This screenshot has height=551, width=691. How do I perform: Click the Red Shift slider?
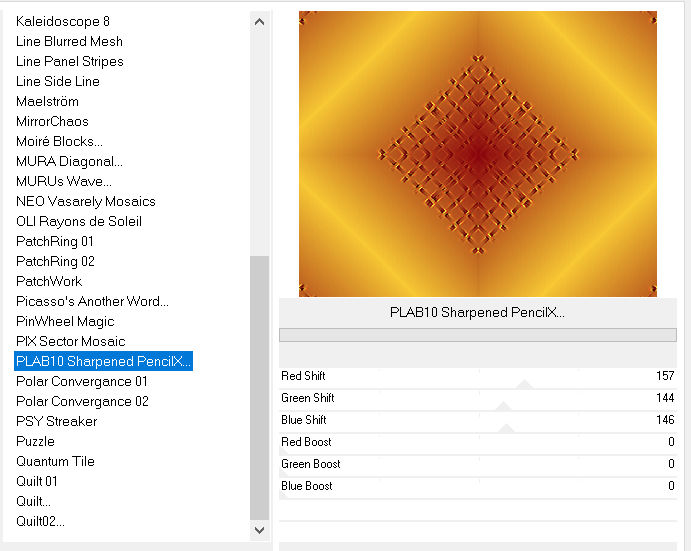478,377
